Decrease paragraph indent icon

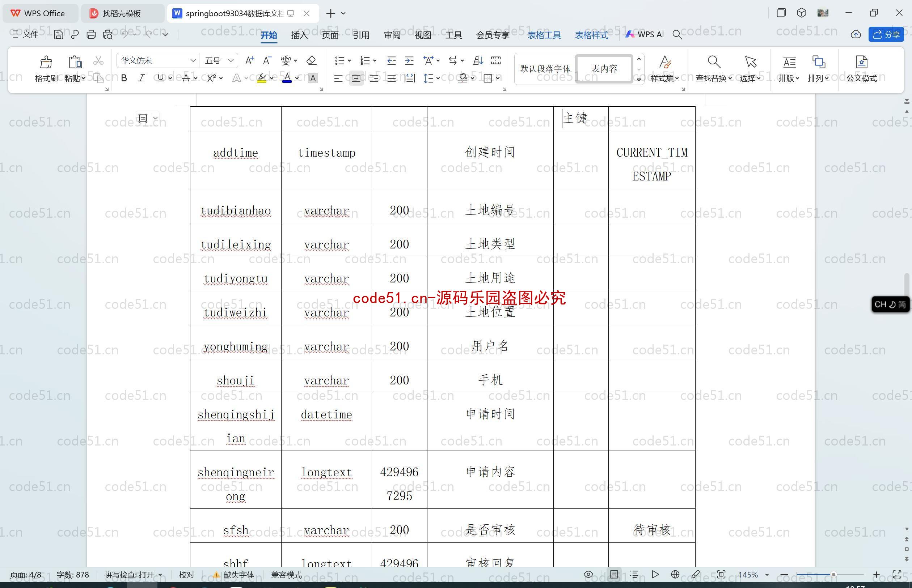click(x=391, y=60)
